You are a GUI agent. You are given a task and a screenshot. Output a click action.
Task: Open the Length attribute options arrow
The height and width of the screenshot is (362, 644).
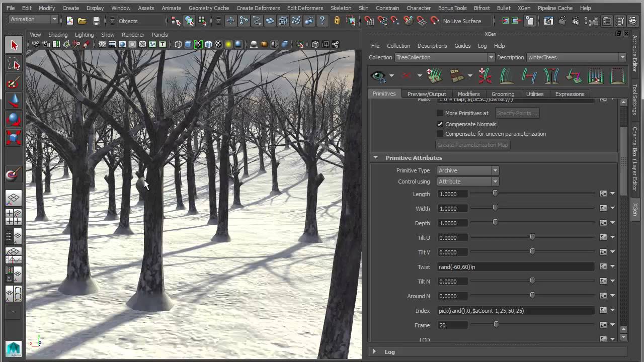[x=612, y=194]
